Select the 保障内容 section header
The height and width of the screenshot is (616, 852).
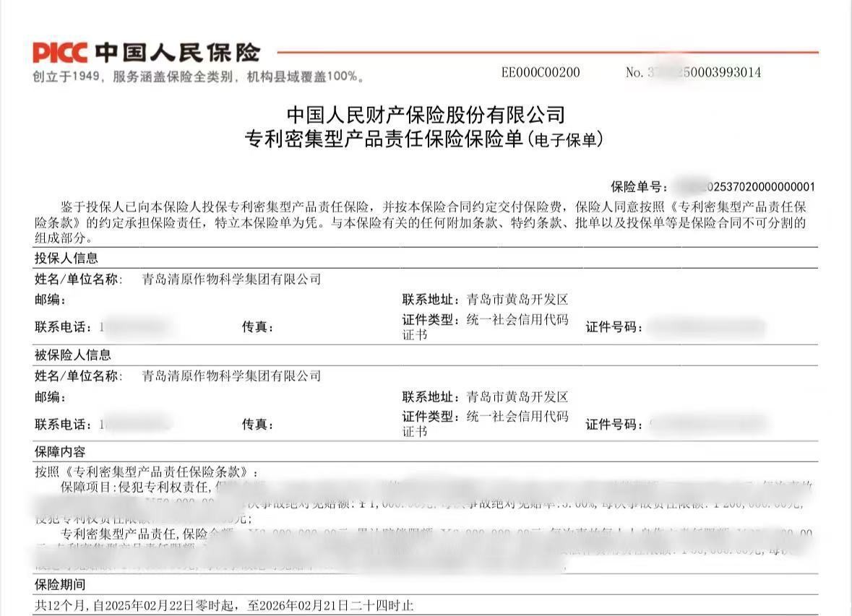[60, 452]
